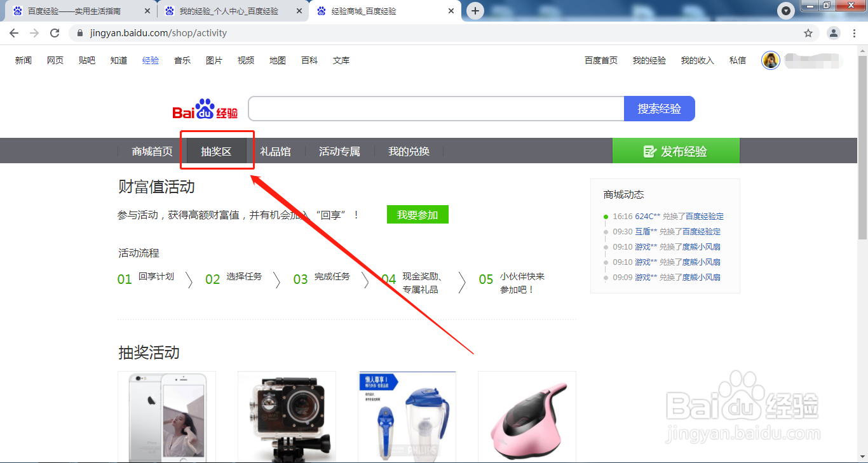Click 百度经验定 link at 16:16 entry
This screenshot has height=463, width=868.
704,217
